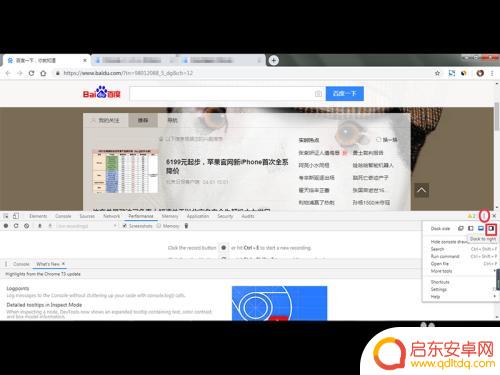Image resolution: width=500 pixels, height=375 pixels.
Task: Click the warnings count indicator in DevTools
Action: (x=472, y=216)
